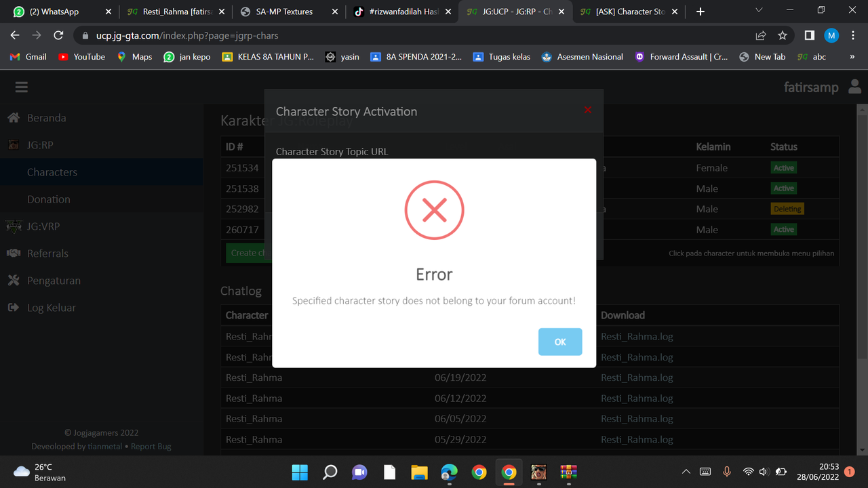
Task: Close the SA-MP Textures tab
Action: (x=334, y=12)
